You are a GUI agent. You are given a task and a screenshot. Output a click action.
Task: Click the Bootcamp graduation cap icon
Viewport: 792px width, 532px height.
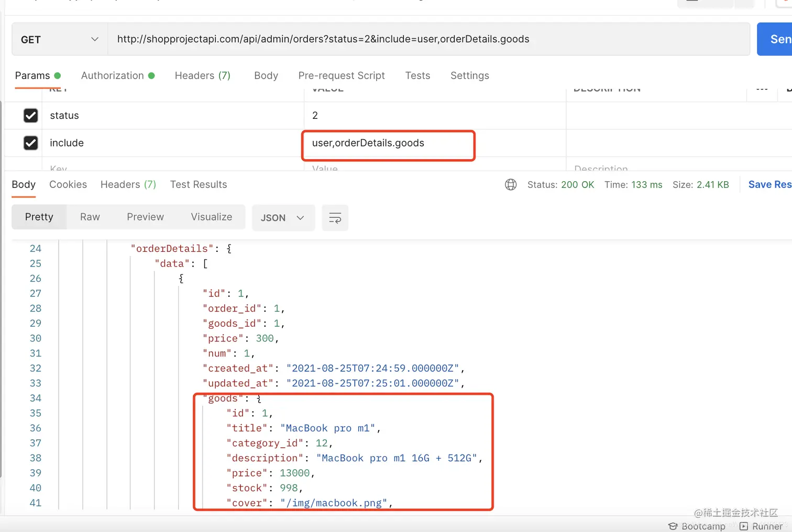point(673,526)
